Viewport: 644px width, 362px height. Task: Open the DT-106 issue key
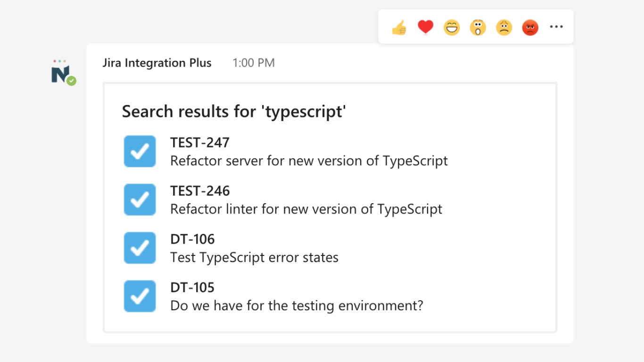pyautogui.click(x=192, y=239)
